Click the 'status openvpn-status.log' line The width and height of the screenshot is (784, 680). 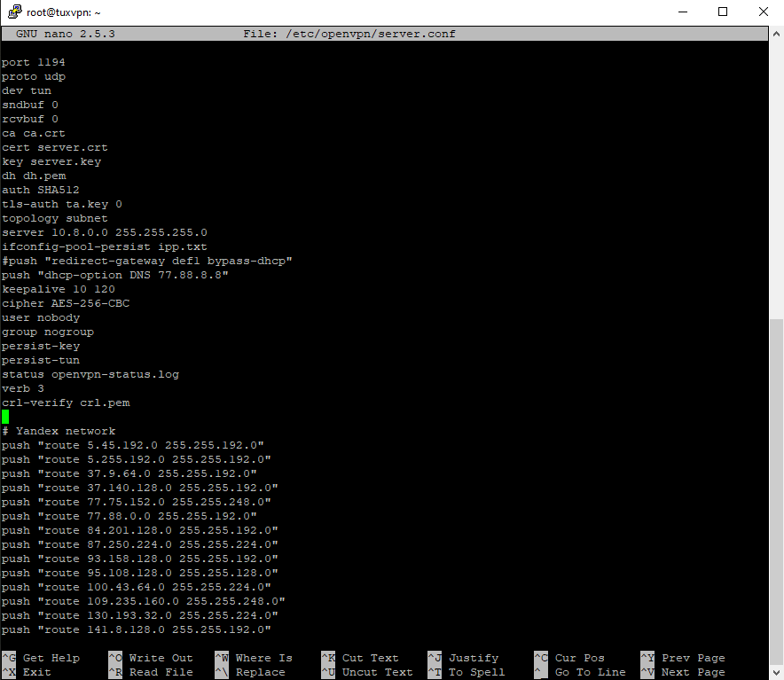coord(90,374)
